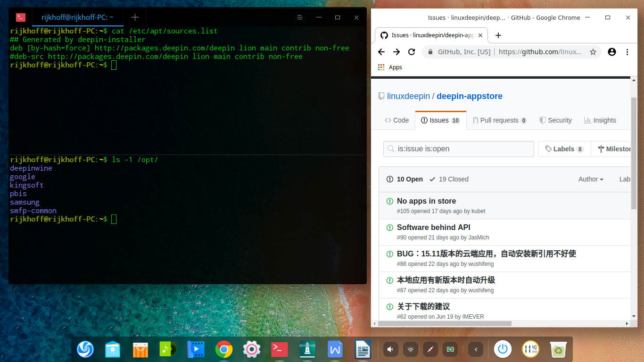The width and height of the screenshot is (644, 362).
Task: Go back in Chrome
Action: [381, 52]
